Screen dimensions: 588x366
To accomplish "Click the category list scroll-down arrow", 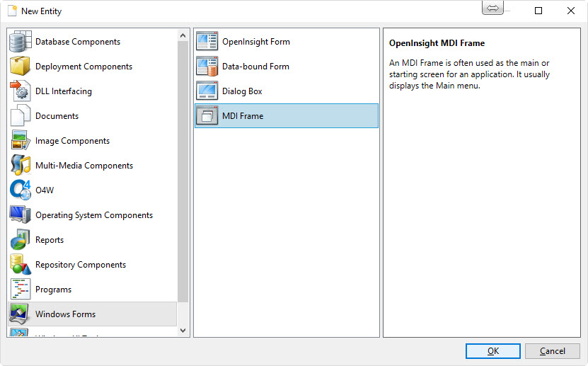I will 183,331.
